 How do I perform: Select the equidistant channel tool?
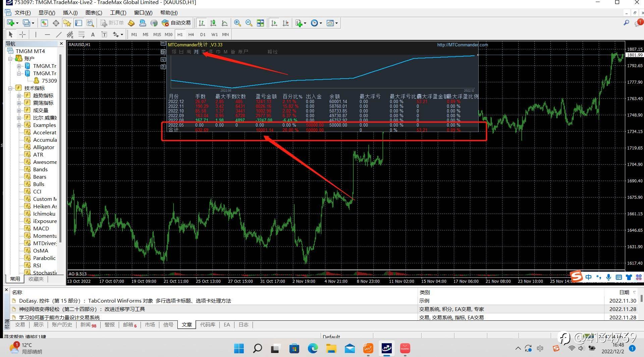[x=70, y=34]
